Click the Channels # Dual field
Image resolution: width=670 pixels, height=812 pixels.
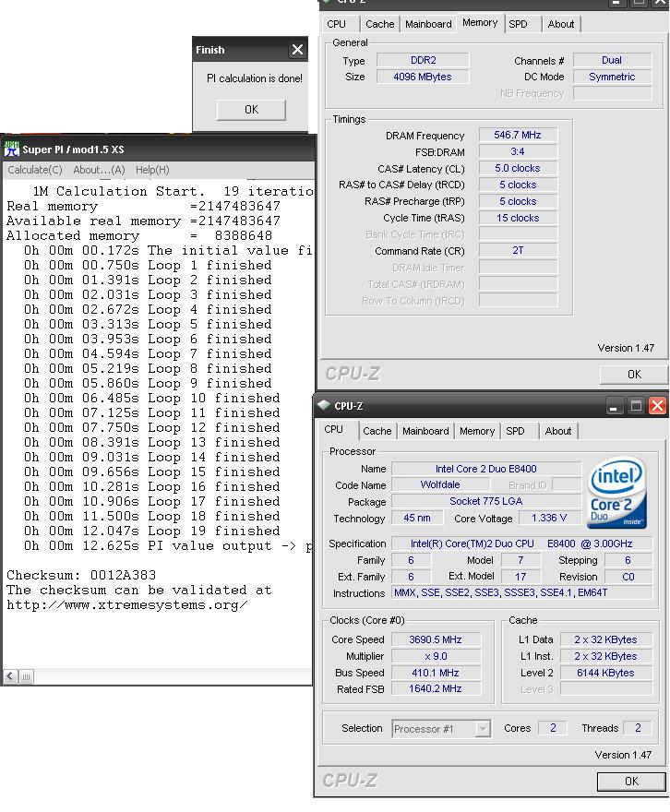pos(612,60)
